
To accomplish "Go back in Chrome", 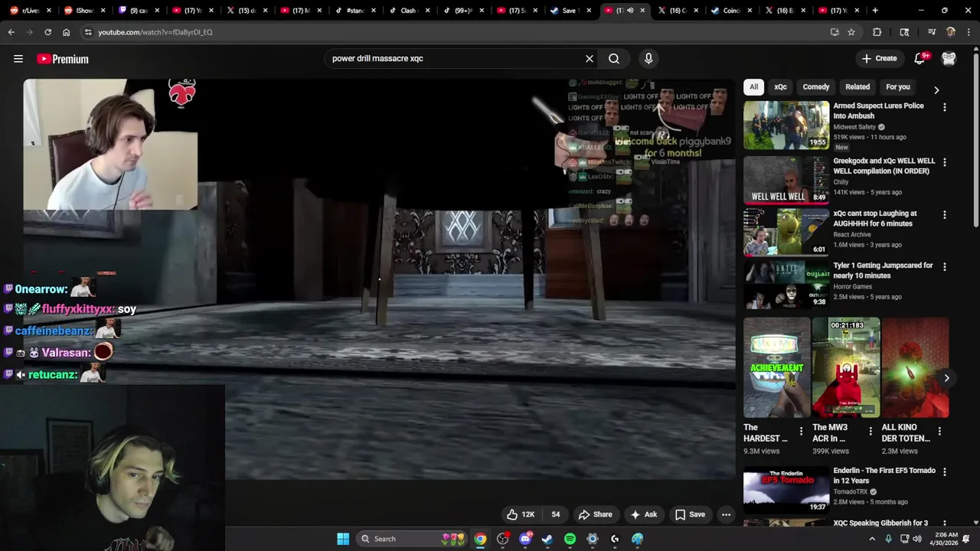I will click(11, 32).
